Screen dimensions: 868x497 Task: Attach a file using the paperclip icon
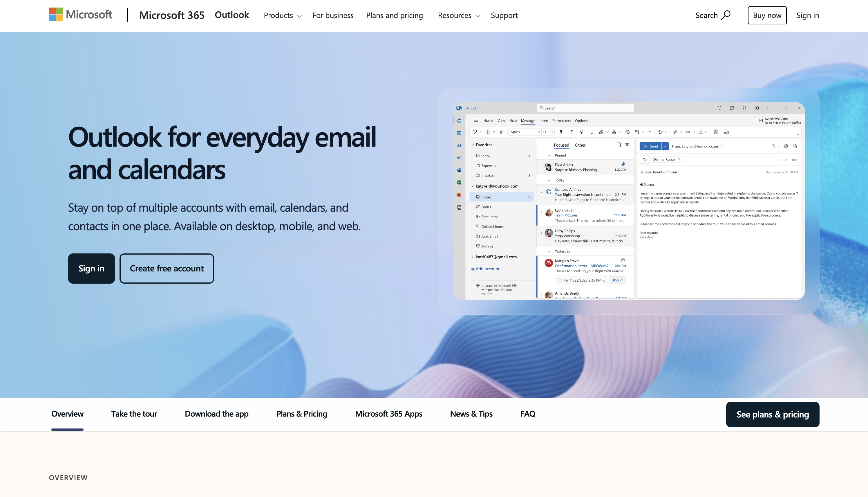pos(675,132)
